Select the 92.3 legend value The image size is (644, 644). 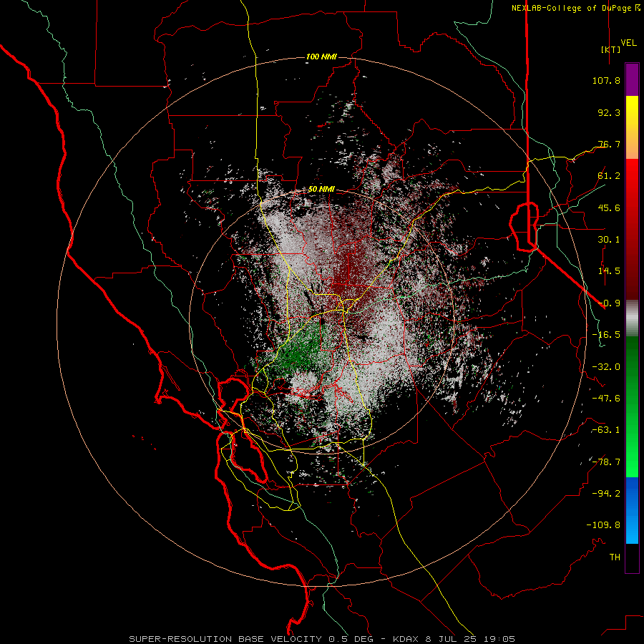point(609,112)
